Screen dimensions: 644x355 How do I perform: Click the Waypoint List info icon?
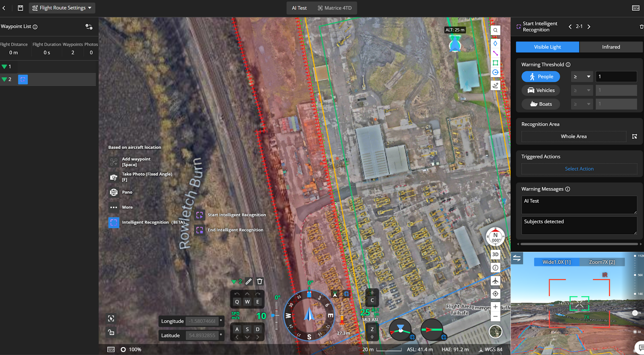point(35,27)
